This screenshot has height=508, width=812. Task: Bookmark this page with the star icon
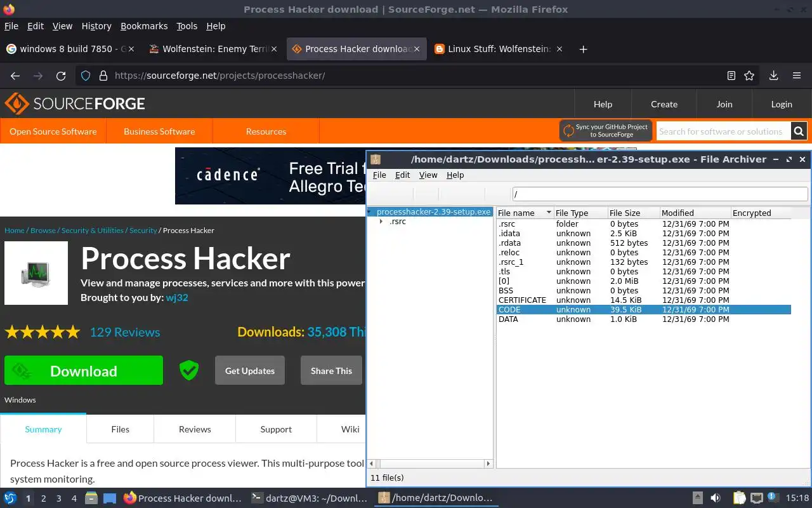(x=749, y=76)
